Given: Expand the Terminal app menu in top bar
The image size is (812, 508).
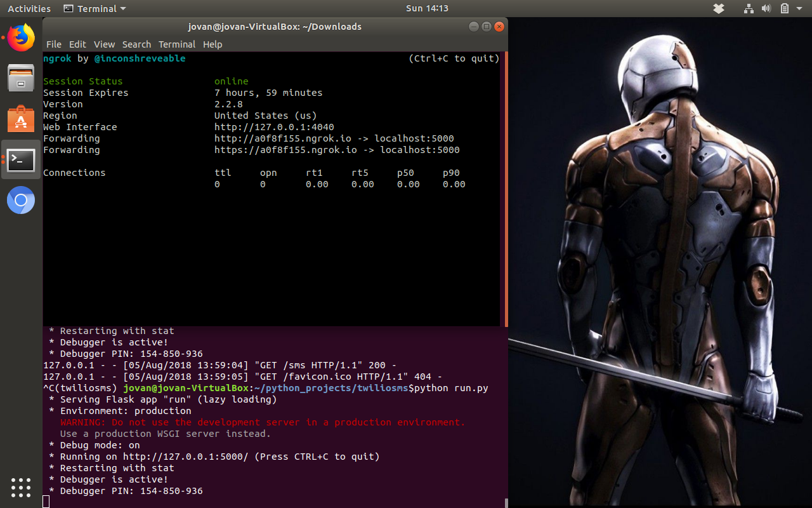Looking at the screenshot, I should (95, 9).
